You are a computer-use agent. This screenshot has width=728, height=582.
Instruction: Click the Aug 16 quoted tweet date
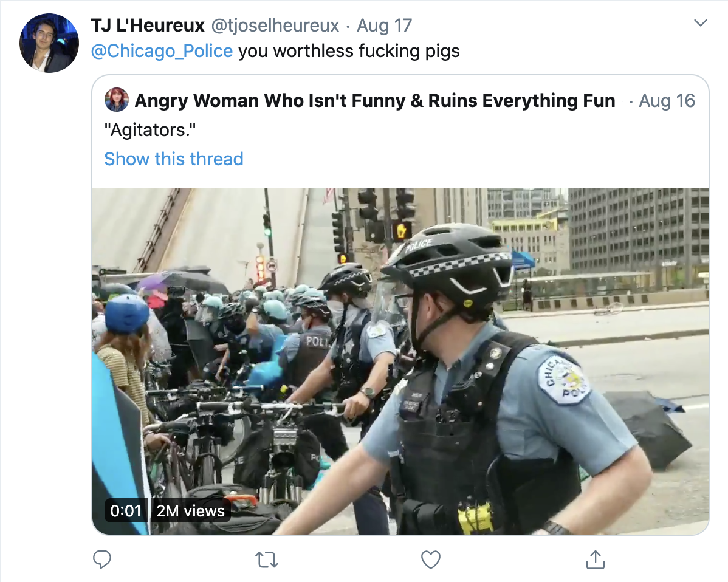coord(667,101)
